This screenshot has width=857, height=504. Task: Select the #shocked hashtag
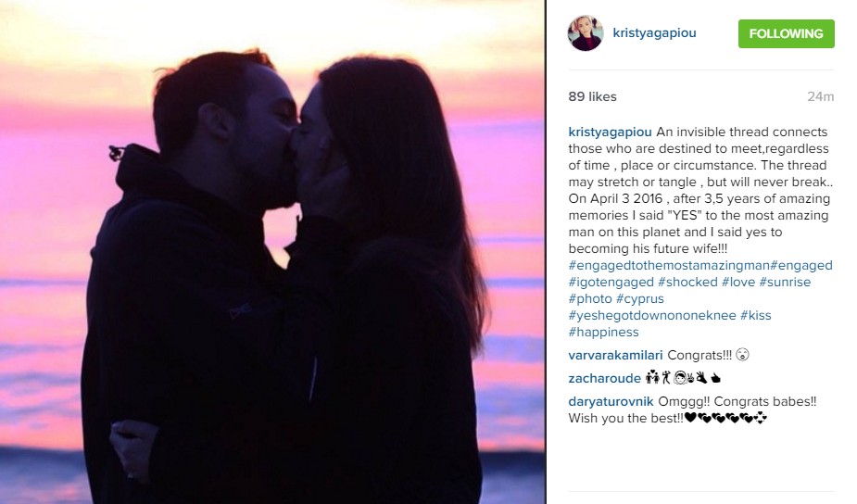coord(687,282)
